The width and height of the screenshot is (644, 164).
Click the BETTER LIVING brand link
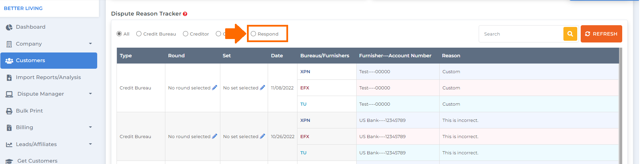point(23,8)
